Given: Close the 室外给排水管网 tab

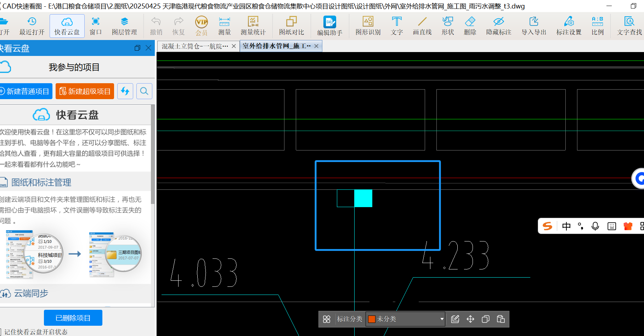Looking at the screenshot, I should coord(316,46).
